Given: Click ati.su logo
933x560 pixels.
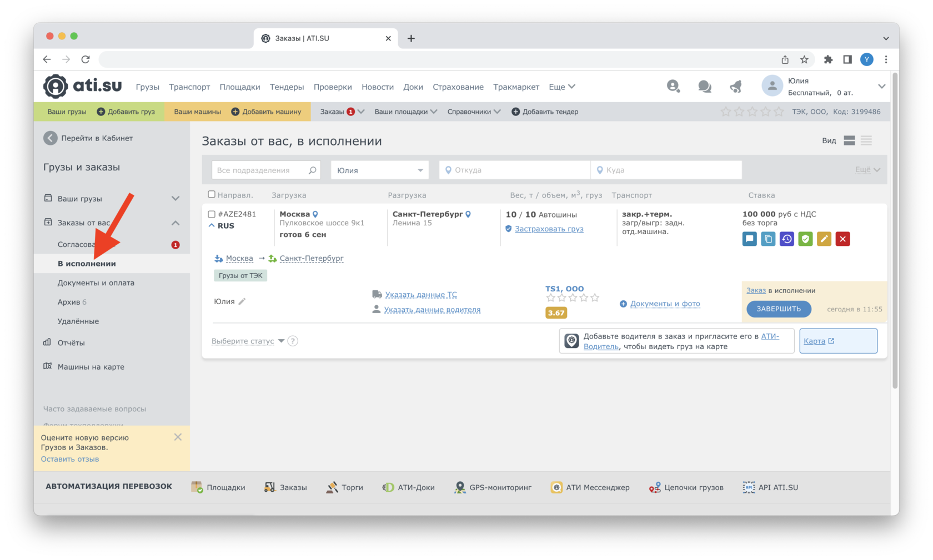Looking at the screenshot, I should tap(83, 86).
